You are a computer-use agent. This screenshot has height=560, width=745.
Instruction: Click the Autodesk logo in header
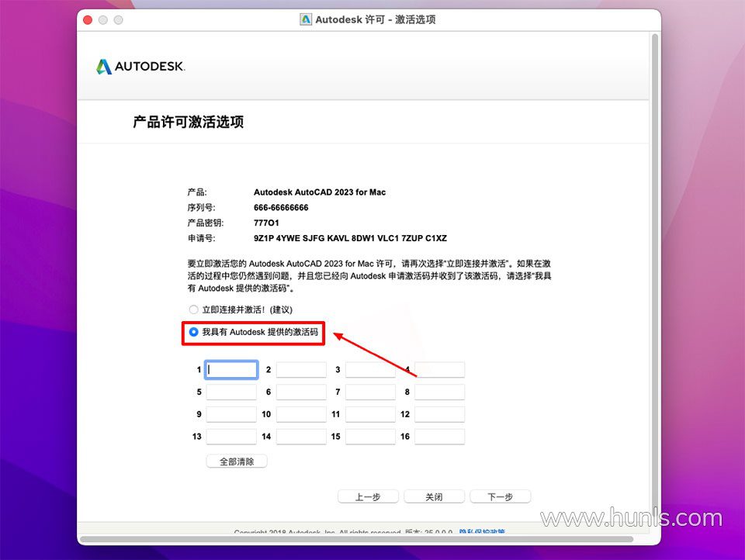pyautogui.click(x=140, y=67)
